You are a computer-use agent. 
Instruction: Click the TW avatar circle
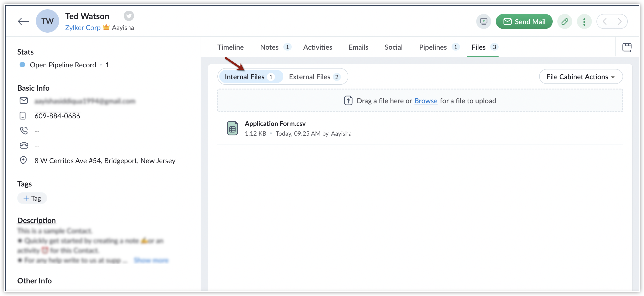click(x=47, y=21)
